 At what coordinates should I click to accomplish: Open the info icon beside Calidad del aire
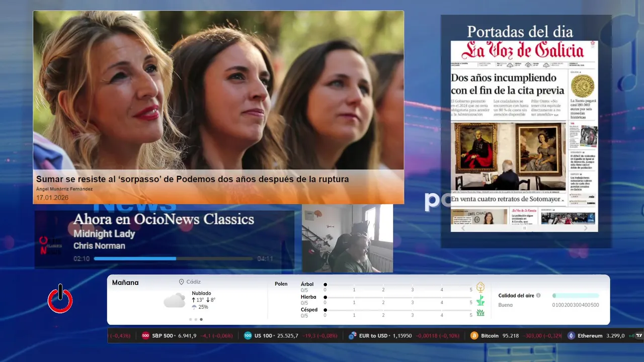538,296
